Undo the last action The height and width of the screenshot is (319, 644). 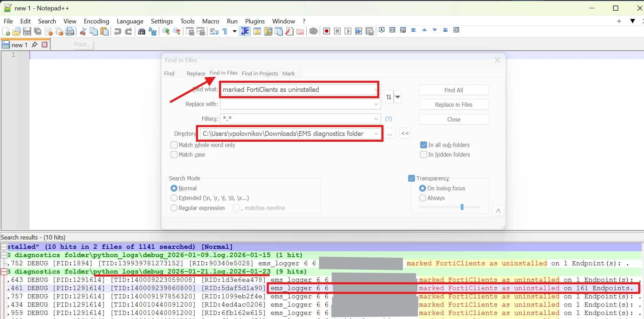click(x=118, y=32)
